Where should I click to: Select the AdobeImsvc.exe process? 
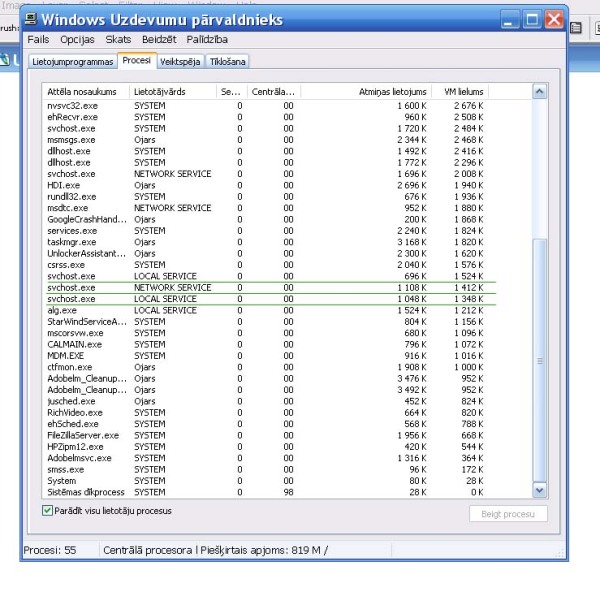[265, 458]
